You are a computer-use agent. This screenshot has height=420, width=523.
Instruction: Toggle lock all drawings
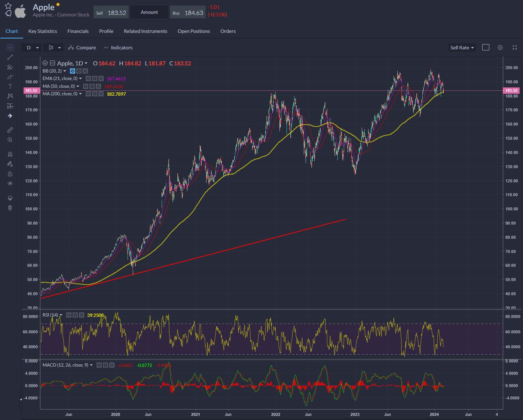tap(10, 174)
